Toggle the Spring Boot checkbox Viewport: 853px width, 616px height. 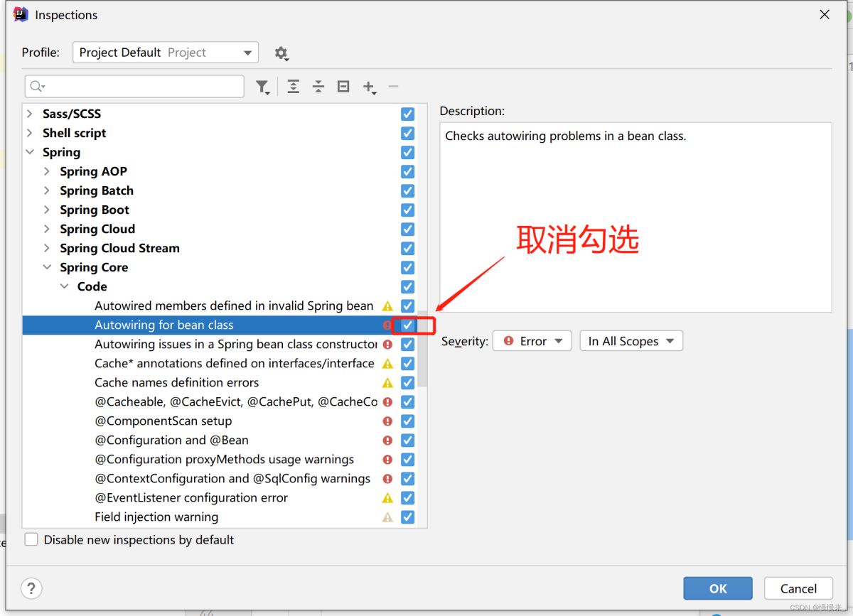point(407,210)
